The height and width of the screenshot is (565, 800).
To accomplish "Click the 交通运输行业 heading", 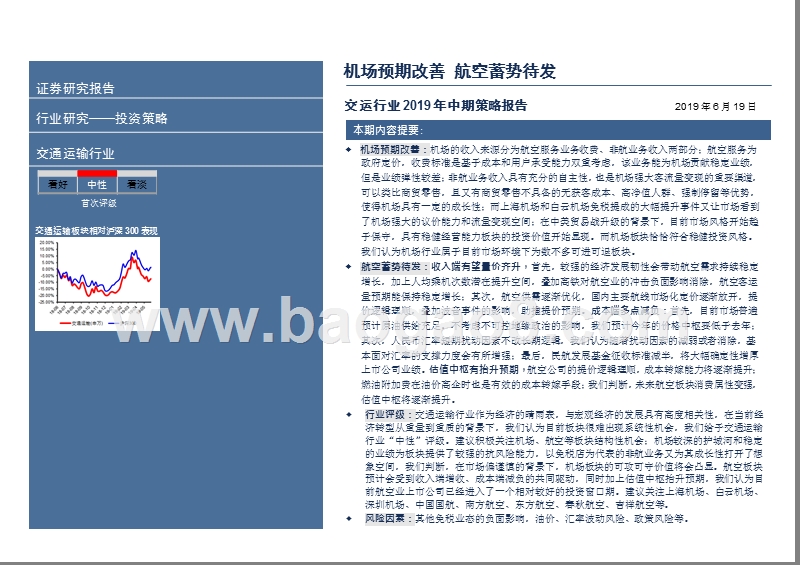I will (x=75, y=153).
